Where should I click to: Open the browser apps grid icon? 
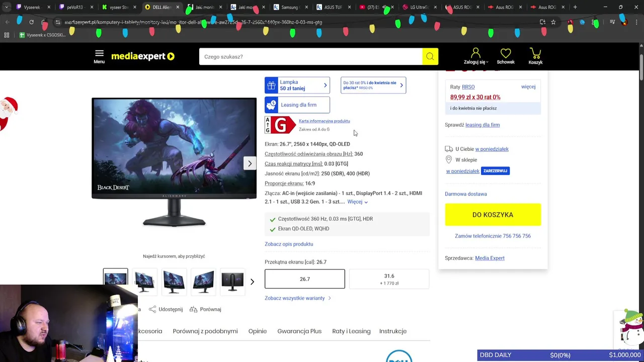(7, 35)
